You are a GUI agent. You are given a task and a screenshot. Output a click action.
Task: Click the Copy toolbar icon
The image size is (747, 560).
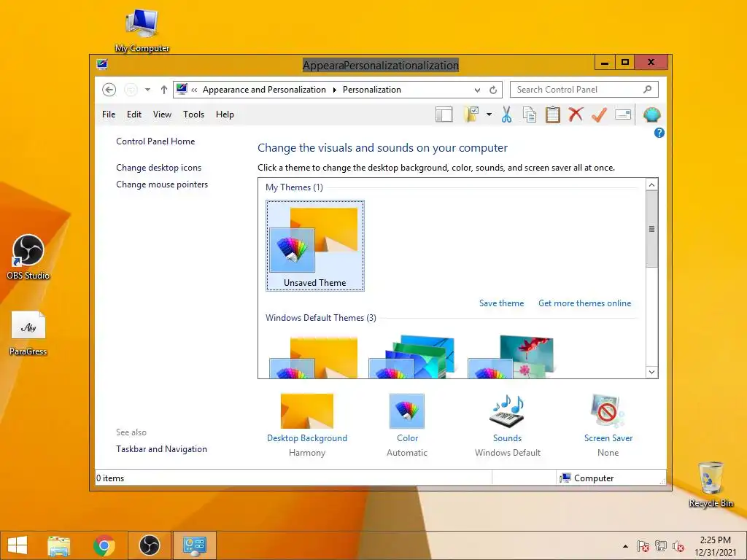(530, 114)
